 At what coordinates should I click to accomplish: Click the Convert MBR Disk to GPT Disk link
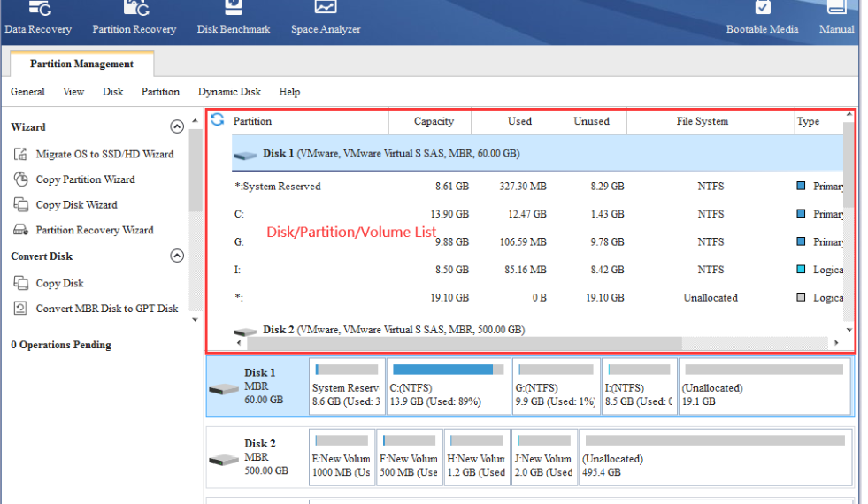107,309
